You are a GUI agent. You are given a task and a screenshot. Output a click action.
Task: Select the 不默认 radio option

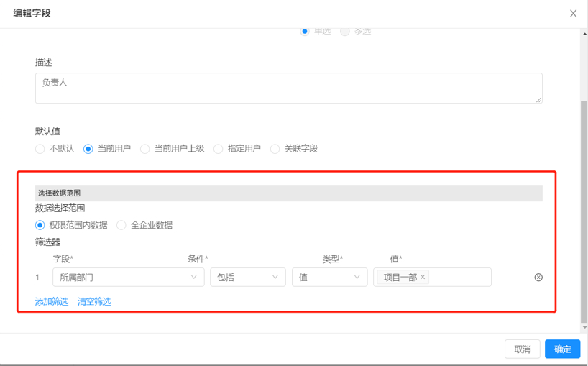point(40,149)
